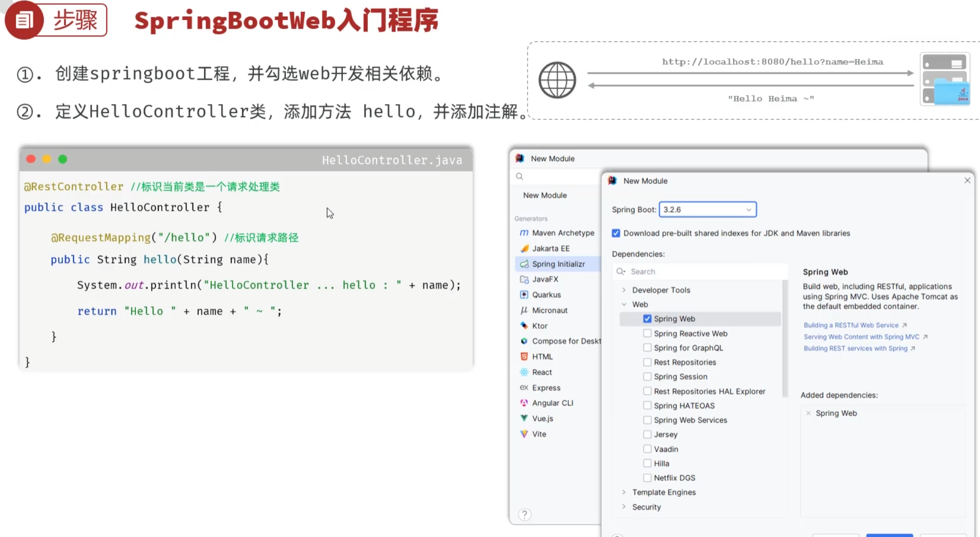Click the dependencies Search field

click(x=697, y=271)
